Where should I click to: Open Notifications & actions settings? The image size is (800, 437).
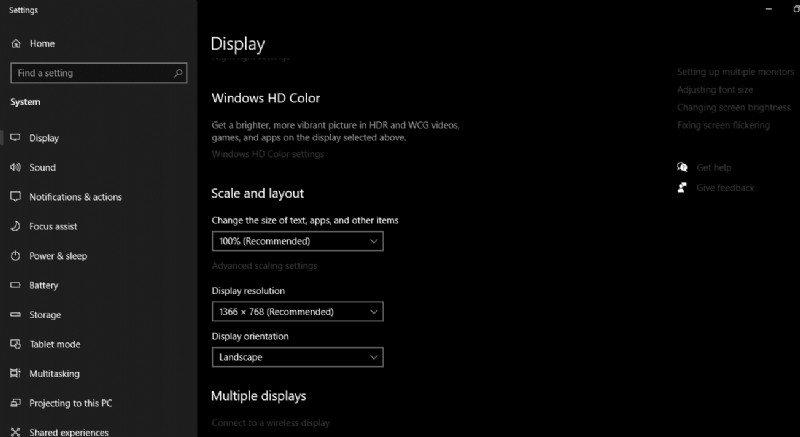[x=76, y=197]
